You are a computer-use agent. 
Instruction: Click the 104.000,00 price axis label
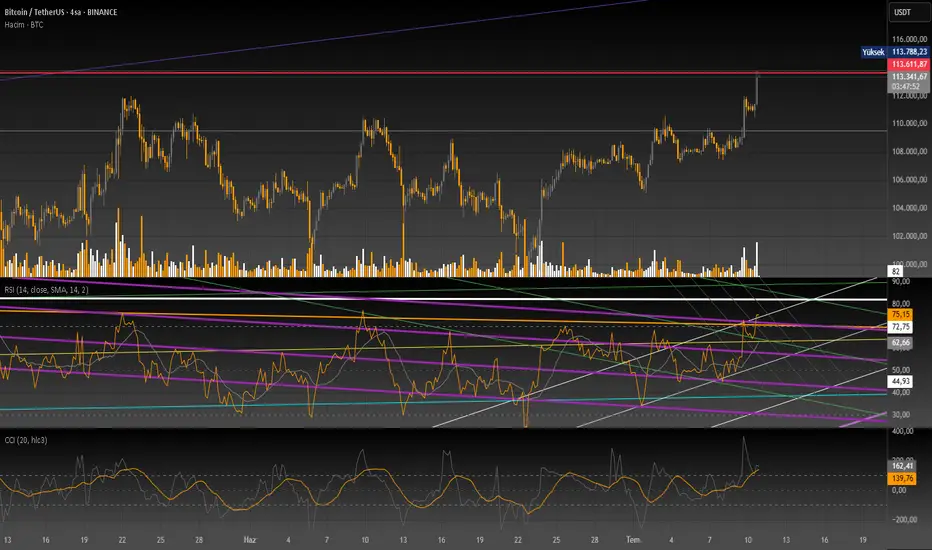[x=909, y=208]
